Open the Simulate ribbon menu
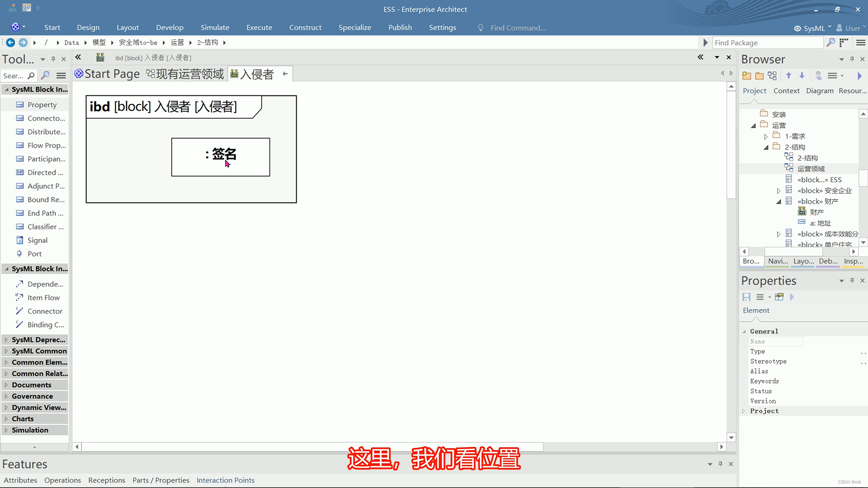The image size is (868, 488). click(x=215, y=28)
